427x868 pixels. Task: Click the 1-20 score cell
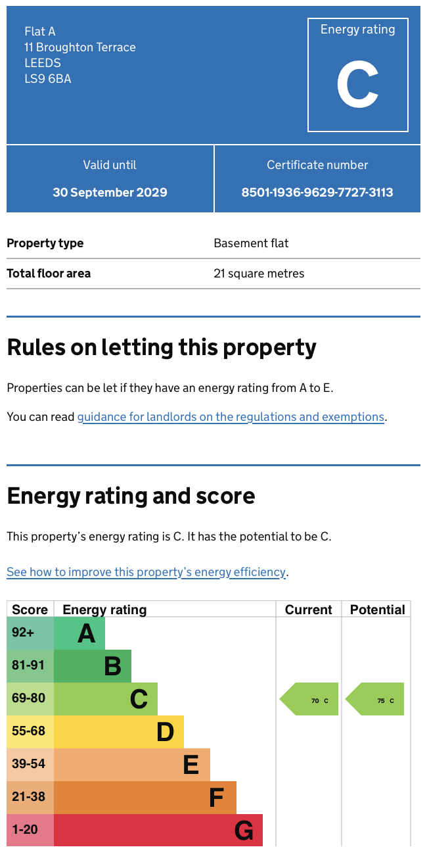coord(30,831)
